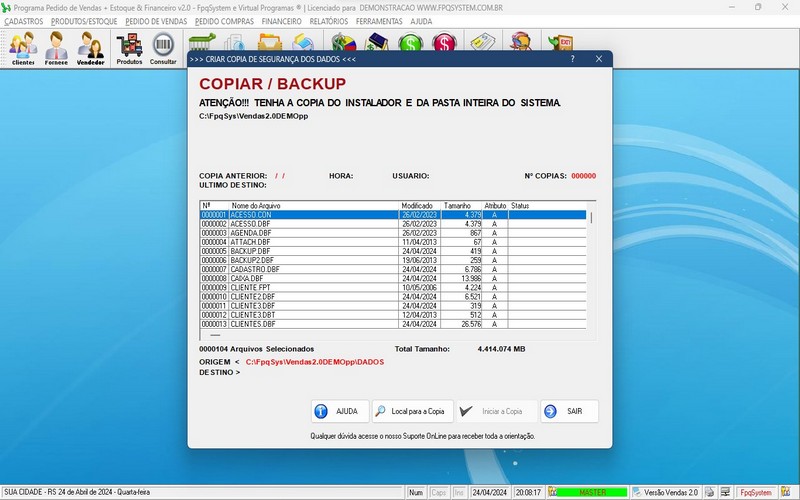The width and height of the screenshot is (800, 500).
Task: Click the Local para a Copia button
Action: [x=413, y=411]
